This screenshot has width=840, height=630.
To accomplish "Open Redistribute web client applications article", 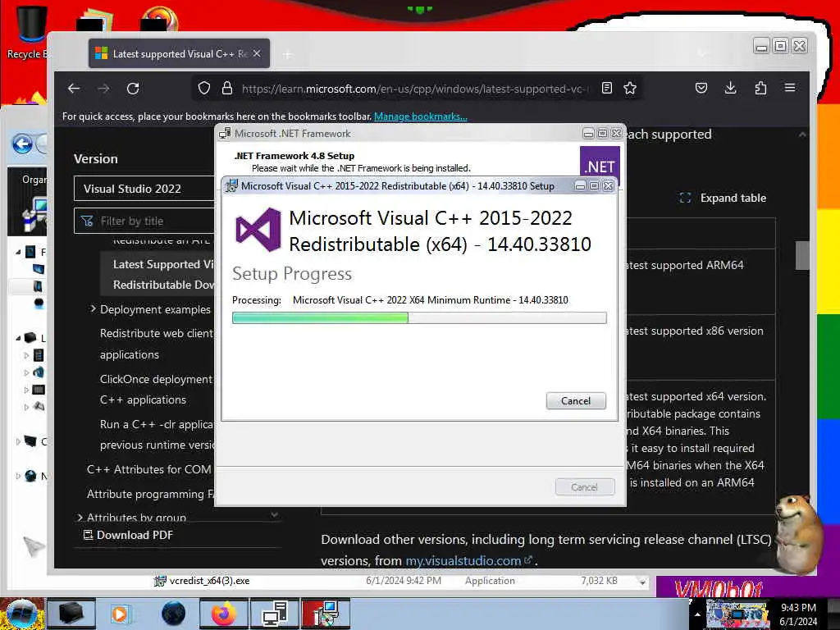I will point(157,344).
